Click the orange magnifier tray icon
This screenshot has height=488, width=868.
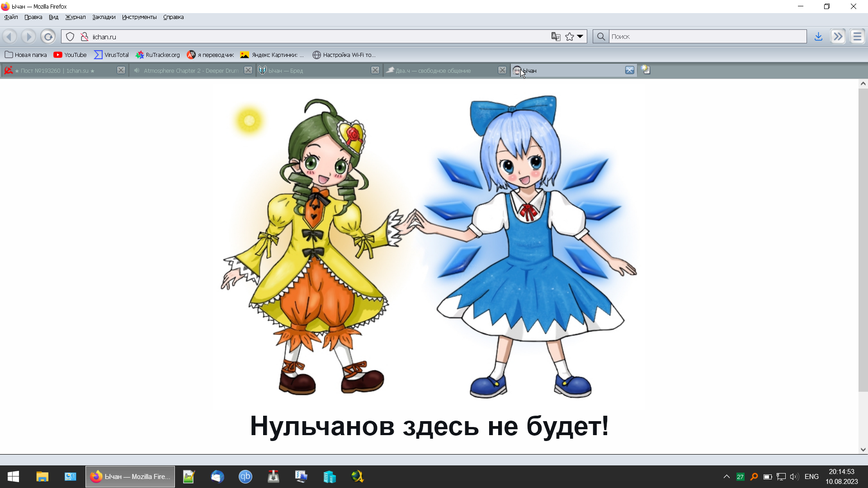754,477
